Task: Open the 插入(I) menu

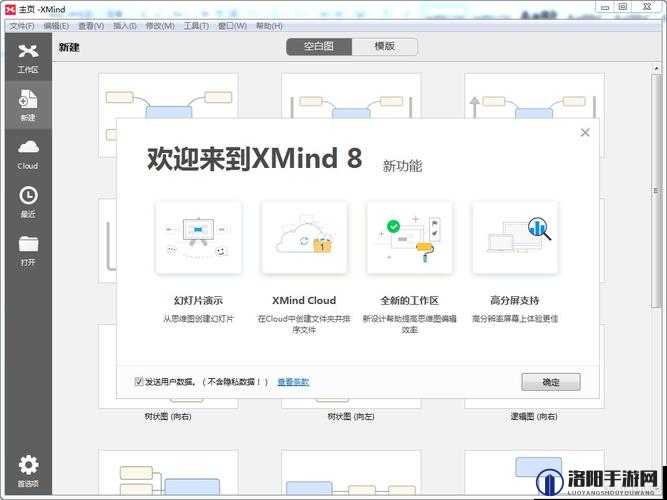Action: click(x=125, y=26)
